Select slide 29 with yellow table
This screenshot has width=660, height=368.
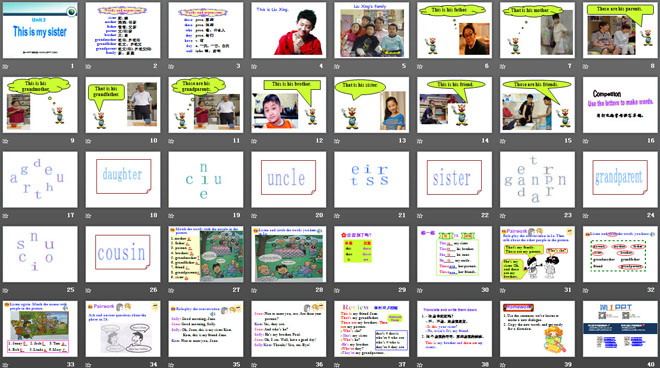[372, 254]
